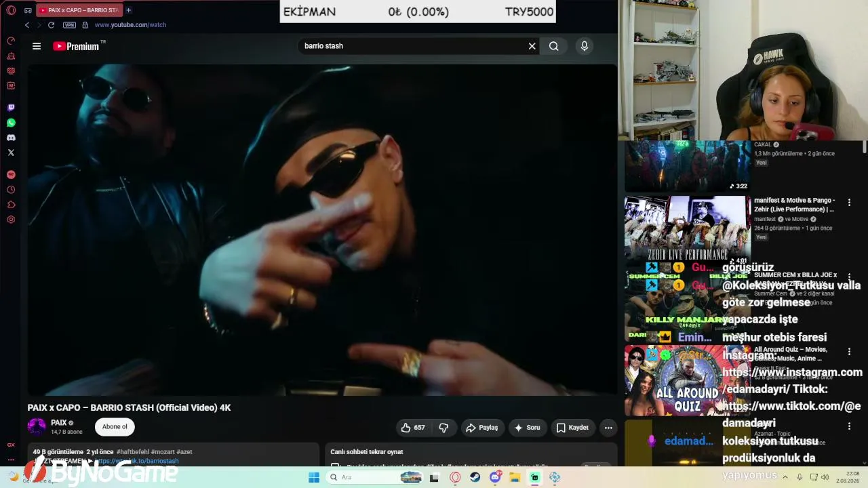Open the green app icon on the taskbar
868x488 pixels.
535,477
